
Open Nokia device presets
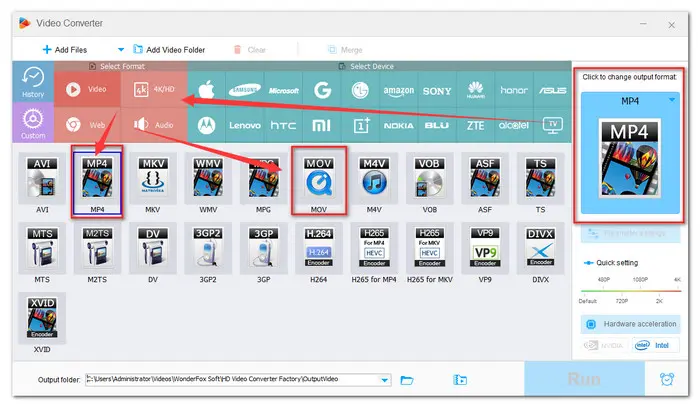(398, 125)
